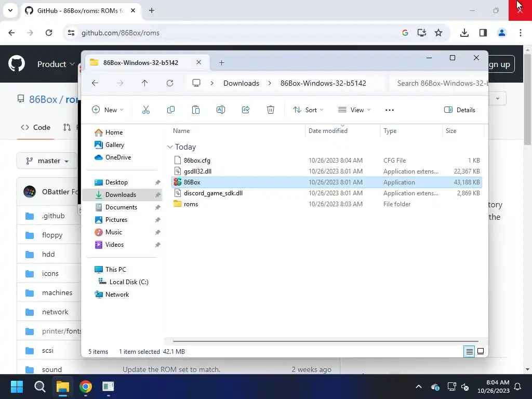The width and height of the screenshot is (532, 399).
Task: Click the Copy icon in Explorer toolbar
Action: point(170,110)
